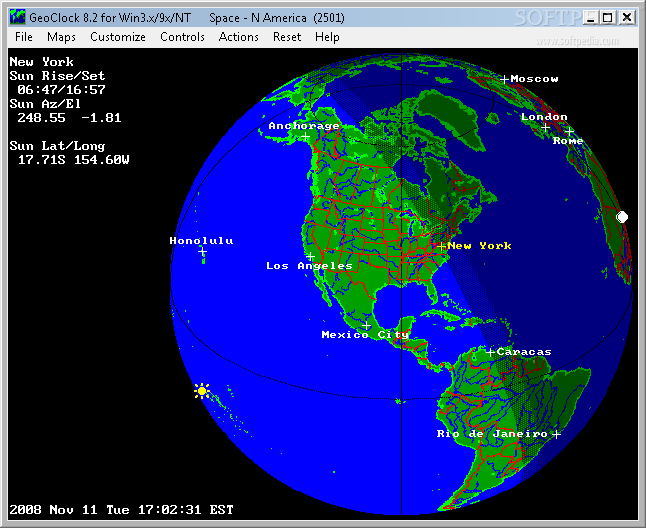Click the Sun Lat/Long label

[x=57, y=146]
